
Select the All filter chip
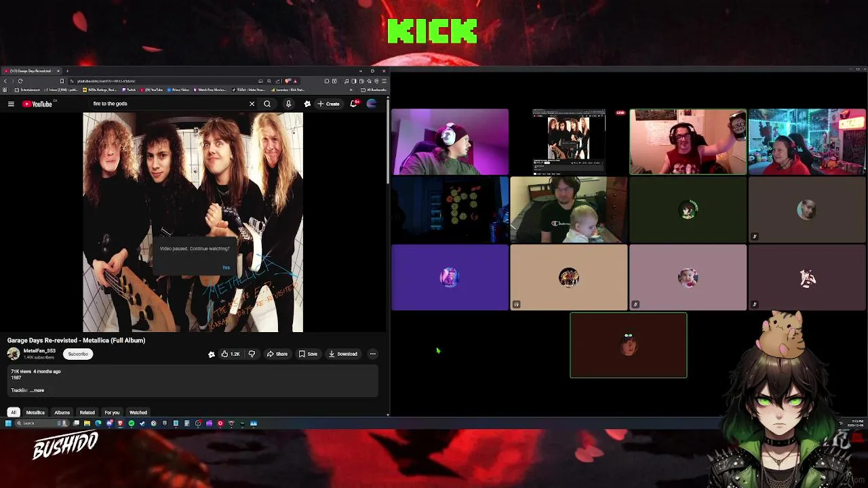pyautogui.click(x=13, y=412)
